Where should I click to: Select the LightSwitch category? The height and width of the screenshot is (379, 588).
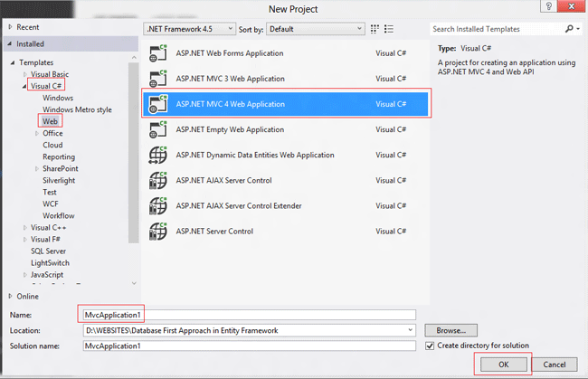coord(50,263)
